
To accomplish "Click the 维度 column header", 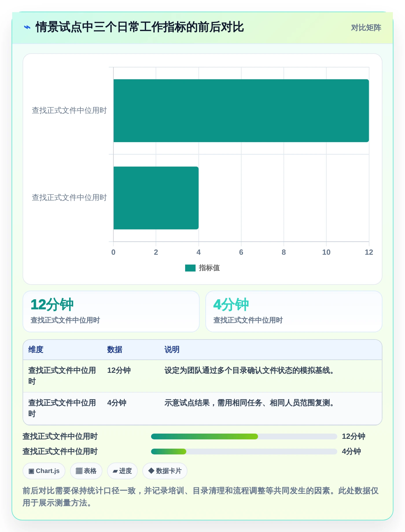I will tap(36, 350).
